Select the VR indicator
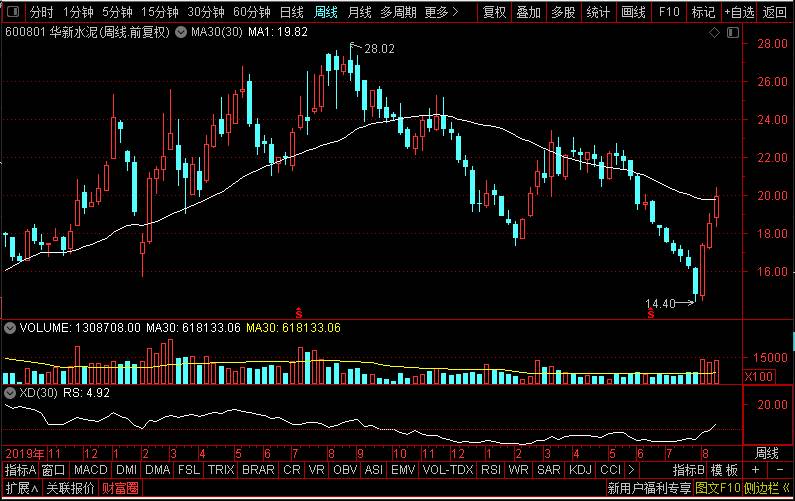Viewport: 795px width, 501px height. click(x=316, y=470)
